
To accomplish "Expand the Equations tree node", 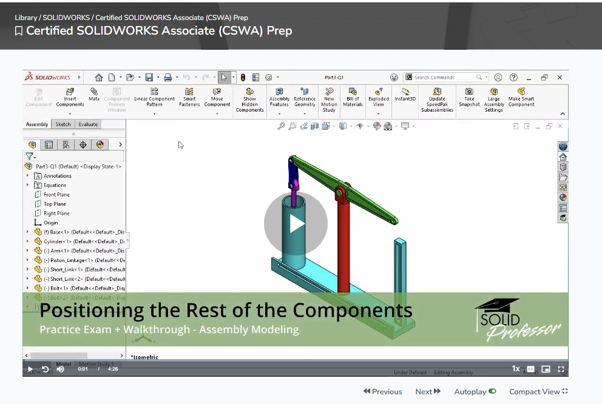I will [x=27, y=185].
